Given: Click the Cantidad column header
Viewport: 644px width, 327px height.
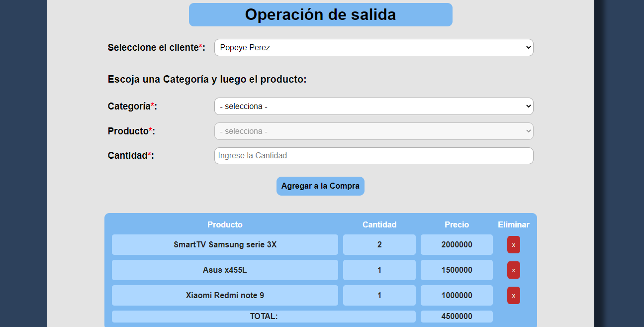Looking at the screenshot, I should coord(379,224).
